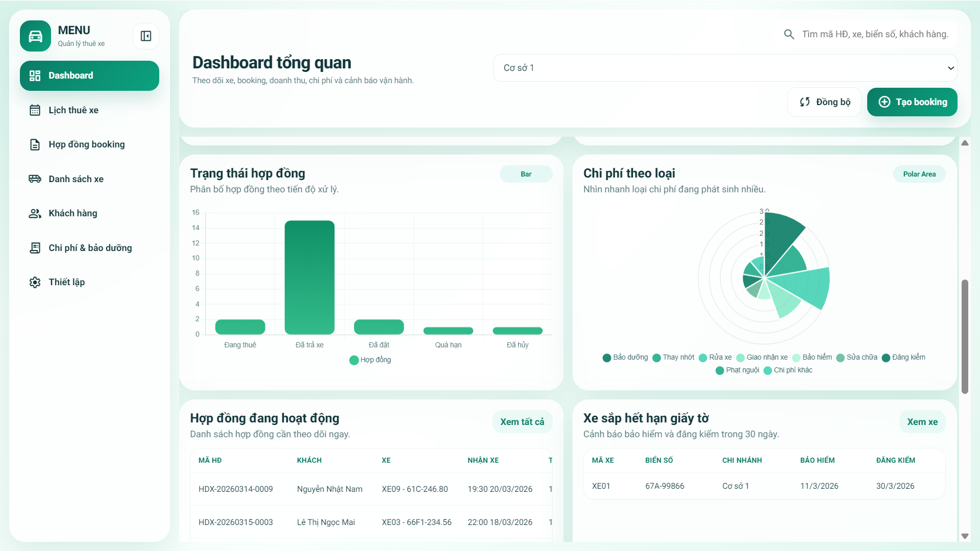This screenshot has width=980, height=551.
Task: Click the Danh sách xe car icon
Action: point(35,179)
